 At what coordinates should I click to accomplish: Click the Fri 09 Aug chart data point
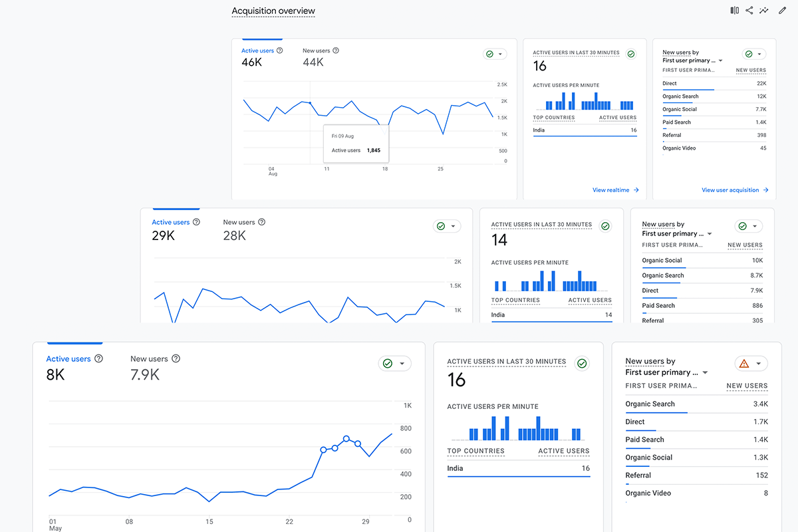[x=311, y=103]
